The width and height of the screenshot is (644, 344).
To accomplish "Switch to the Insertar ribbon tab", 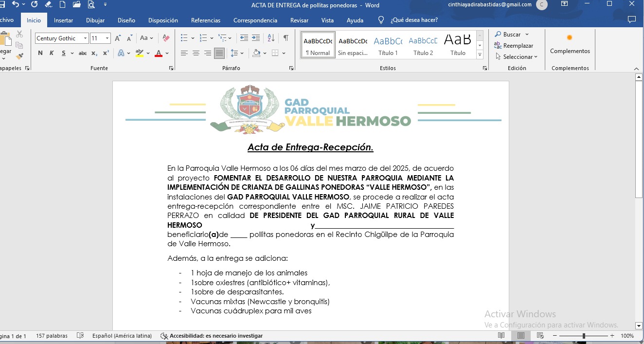I will coord(63,20).
